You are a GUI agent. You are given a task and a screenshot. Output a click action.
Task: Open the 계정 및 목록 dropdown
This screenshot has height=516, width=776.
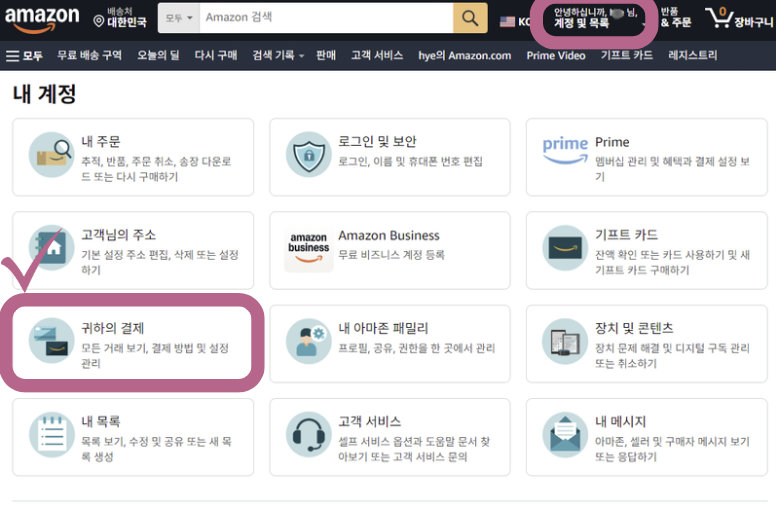pyautogui.click(x=596, y=18)
